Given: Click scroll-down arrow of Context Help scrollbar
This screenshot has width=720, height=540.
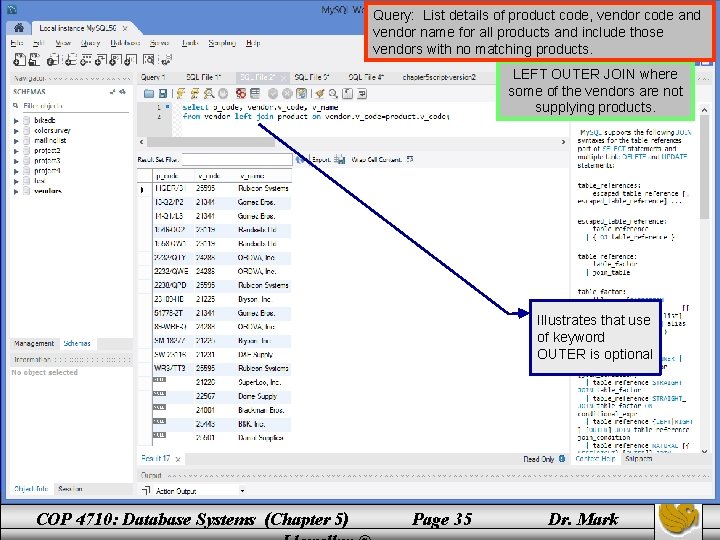Looking at the screenshot, I should pyautogui.click(x=704, y=451).
